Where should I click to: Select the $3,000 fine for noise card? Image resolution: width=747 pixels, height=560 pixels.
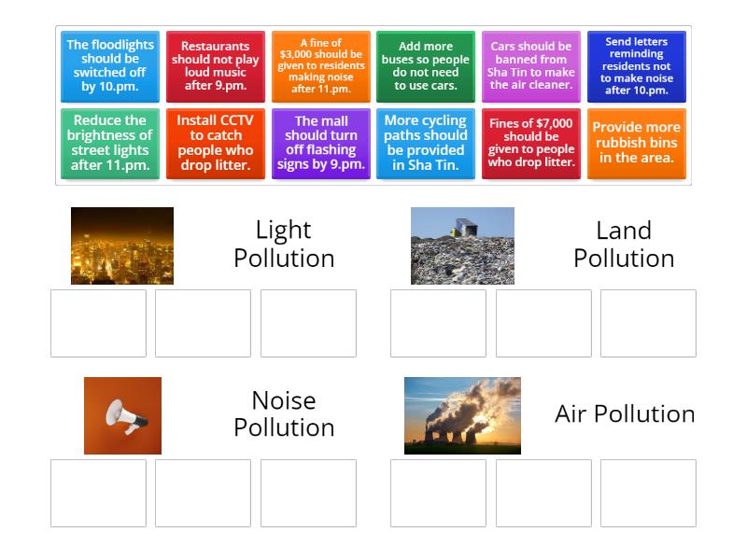pyautogui.click(x=319, y=63)
